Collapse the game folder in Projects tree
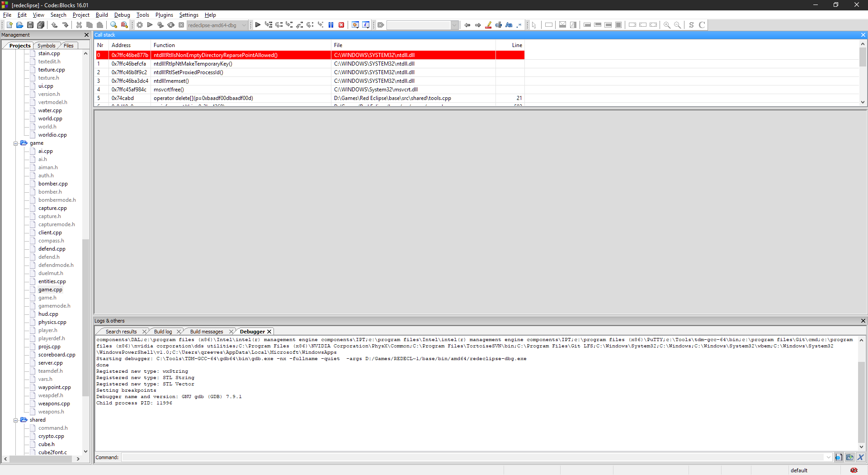868x475 pixels. (x=15, y=143)
